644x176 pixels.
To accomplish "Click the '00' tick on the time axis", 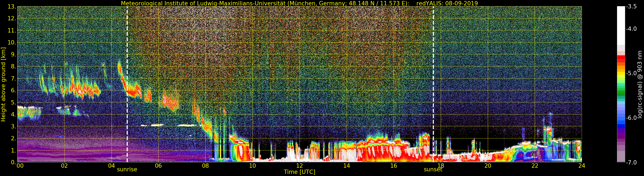I will [20, 166].
